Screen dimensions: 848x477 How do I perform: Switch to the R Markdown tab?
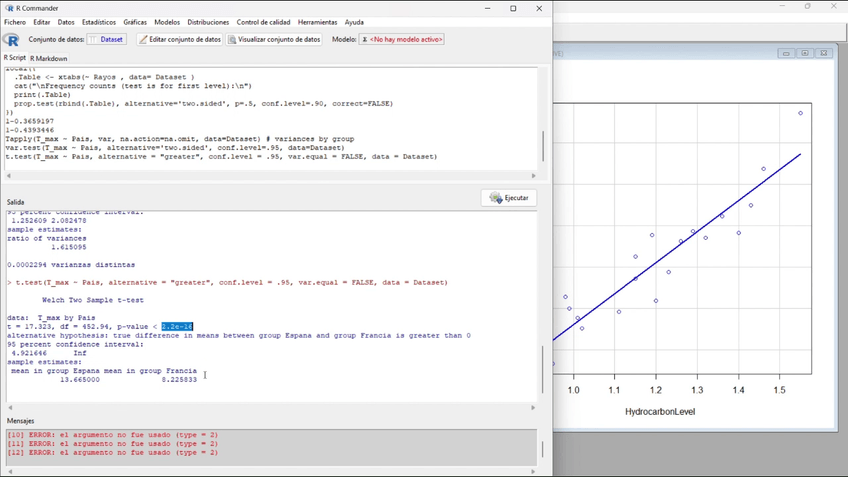pyautogui.click(x=49, y=59)
